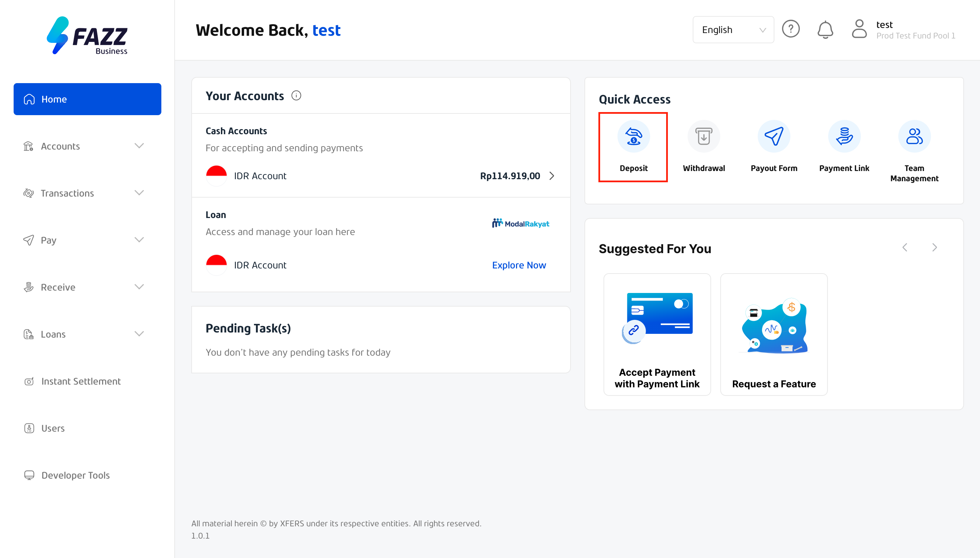Image resolution: width=980 pixels, height=558 pixels.
Task: Open notifications bell icon
Action: (825, 30)
